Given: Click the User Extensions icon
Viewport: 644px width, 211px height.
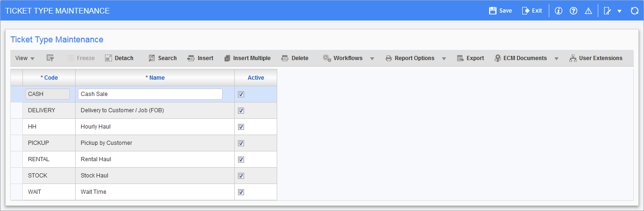Looking at the screenshot, I should click(x=573, y=58).
